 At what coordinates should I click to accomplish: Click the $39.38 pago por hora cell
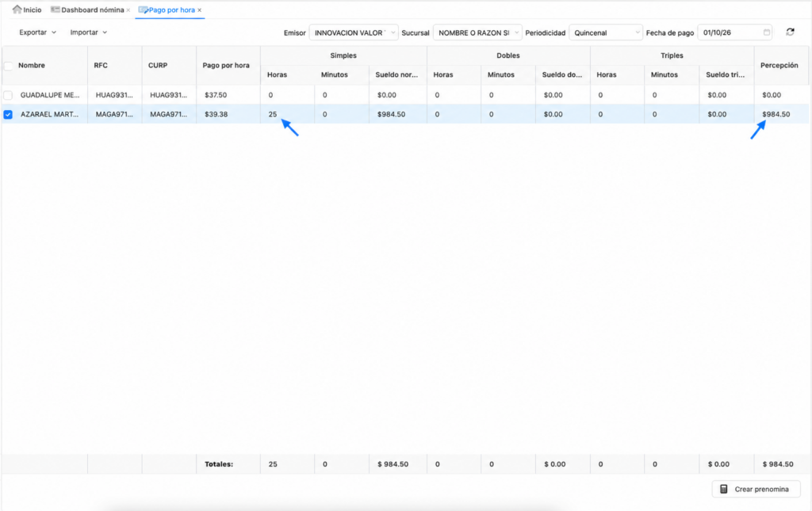[228, 114]
